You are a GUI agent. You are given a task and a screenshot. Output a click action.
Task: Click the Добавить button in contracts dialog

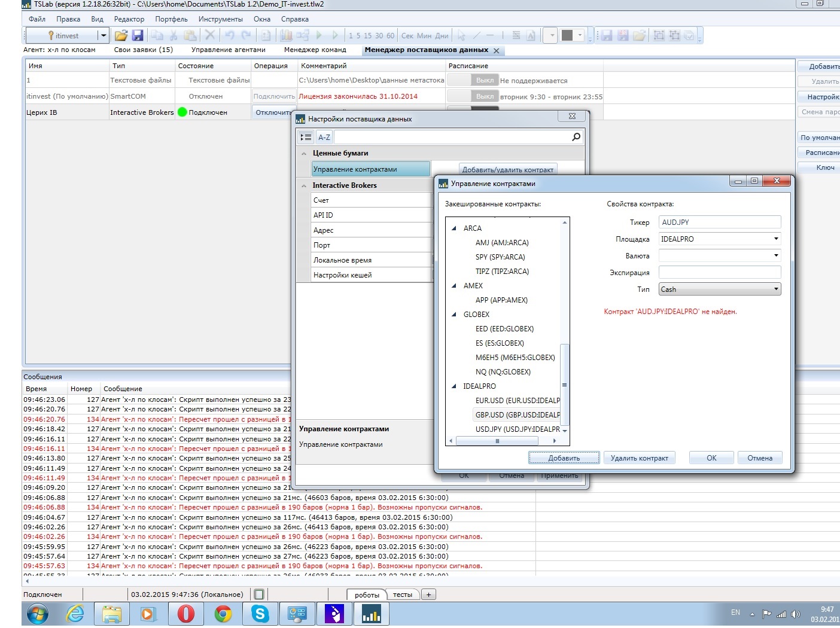coord(564,458)
